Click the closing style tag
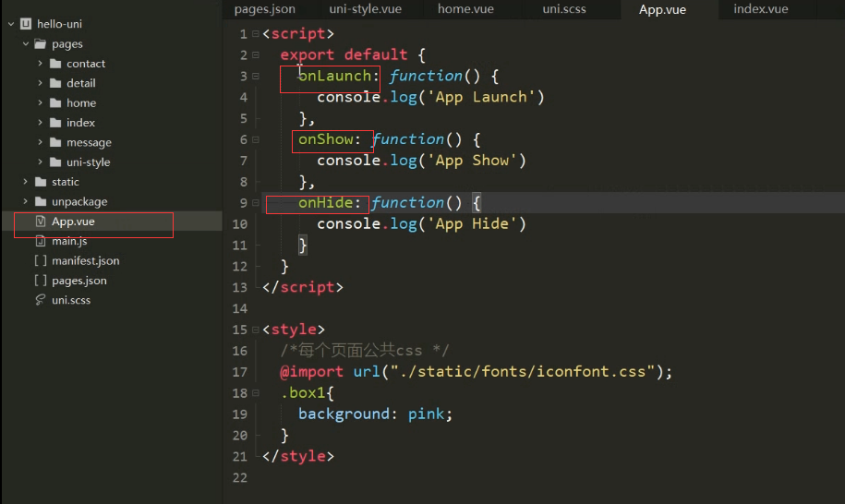845x504 pixels. 298,457
